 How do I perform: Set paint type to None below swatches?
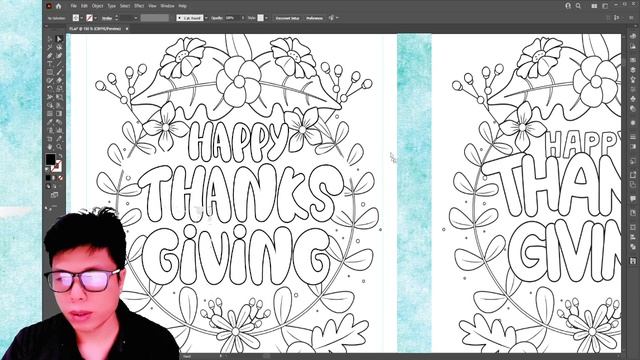60,178
